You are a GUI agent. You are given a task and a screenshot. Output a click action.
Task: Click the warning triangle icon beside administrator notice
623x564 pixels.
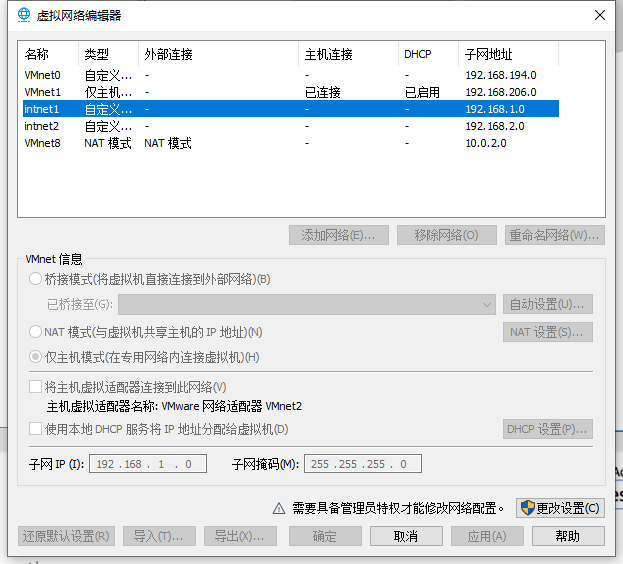pos(279,508)
